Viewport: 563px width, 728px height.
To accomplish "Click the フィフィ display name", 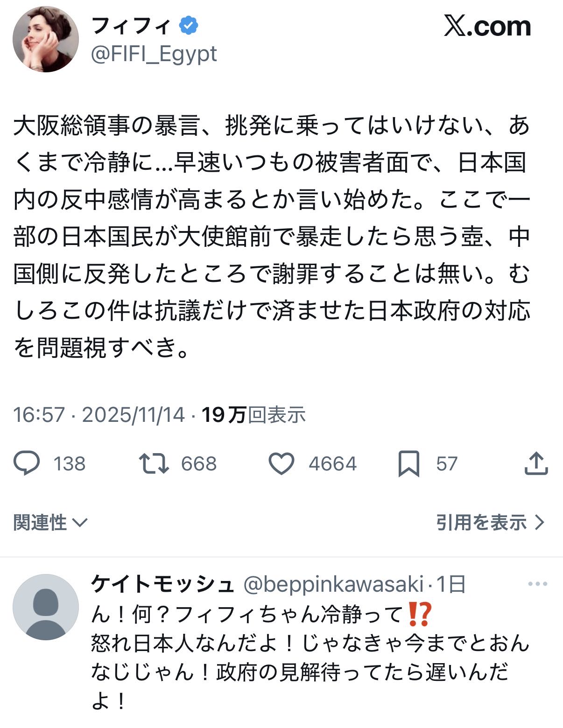I will (131, 26).
